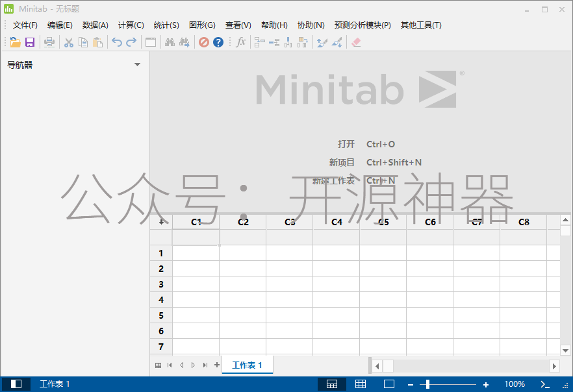This screenshot has height=392, width=573.
Task: Click the 100% zoom level text
Action: [515, 384]
